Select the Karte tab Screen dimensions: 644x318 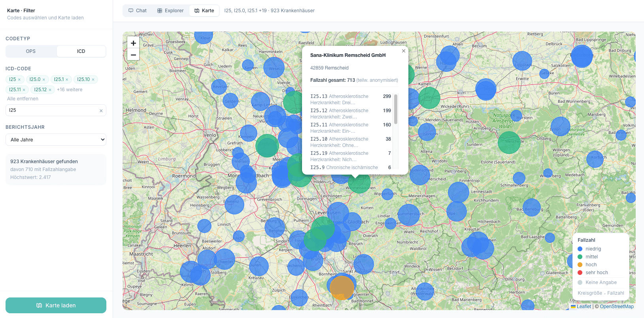point(204,11)
